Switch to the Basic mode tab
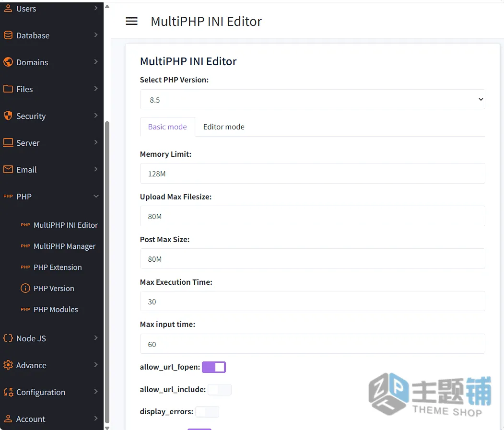The width and height of the screenshot is (504, 430). coord(167,127)
